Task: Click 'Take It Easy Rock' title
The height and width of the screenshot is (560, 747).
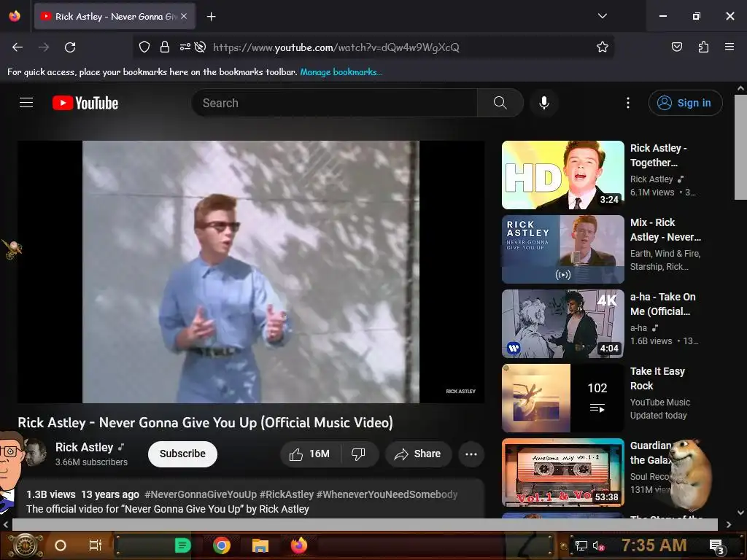Action: tap(657, 378)
